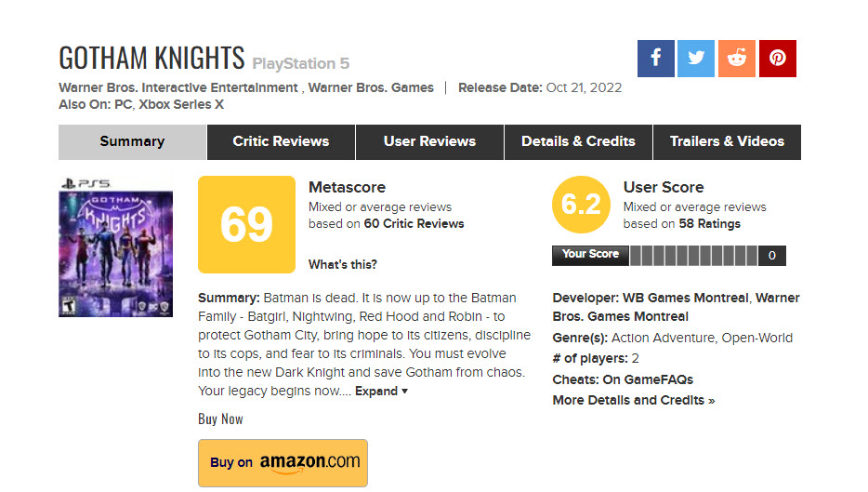Open the 60 Critic Reviews link
Image resolution: width=868 pixels, height=492 pixels.
[x=414, y=224]
